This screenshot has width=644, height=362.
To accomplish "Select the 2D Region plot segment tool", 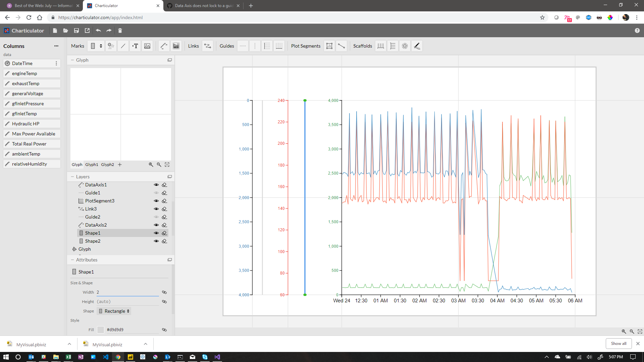I will 329,46.
